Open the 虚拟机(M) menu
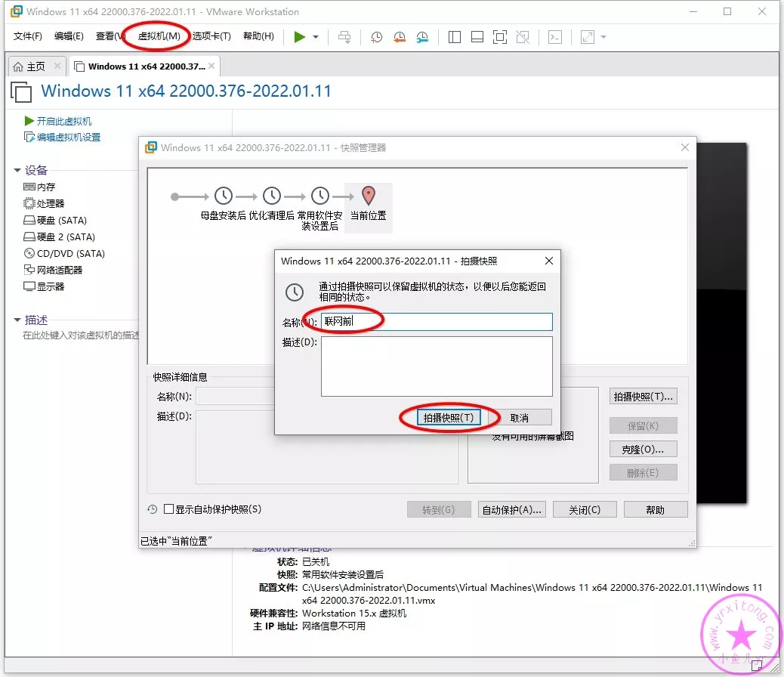The image size is (784, 677). pyautogui.click(x=159, y=36)
